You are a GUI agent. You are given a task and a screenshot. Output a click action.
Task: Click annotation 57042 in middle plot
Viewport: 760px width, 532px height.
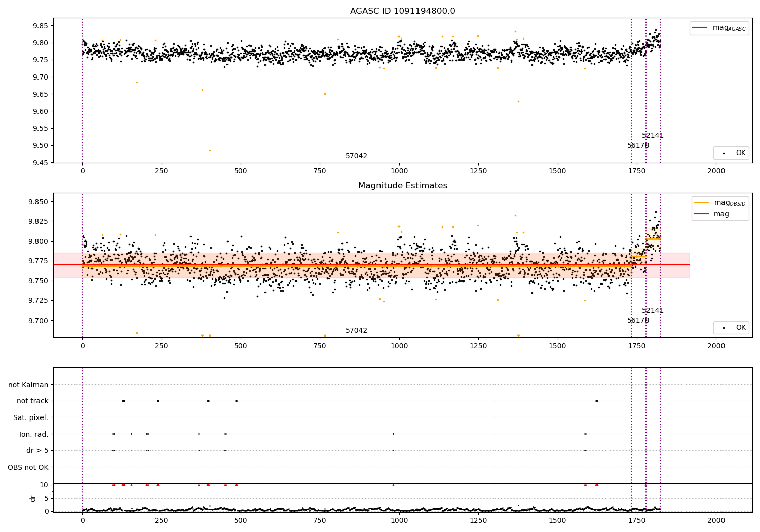356,331
